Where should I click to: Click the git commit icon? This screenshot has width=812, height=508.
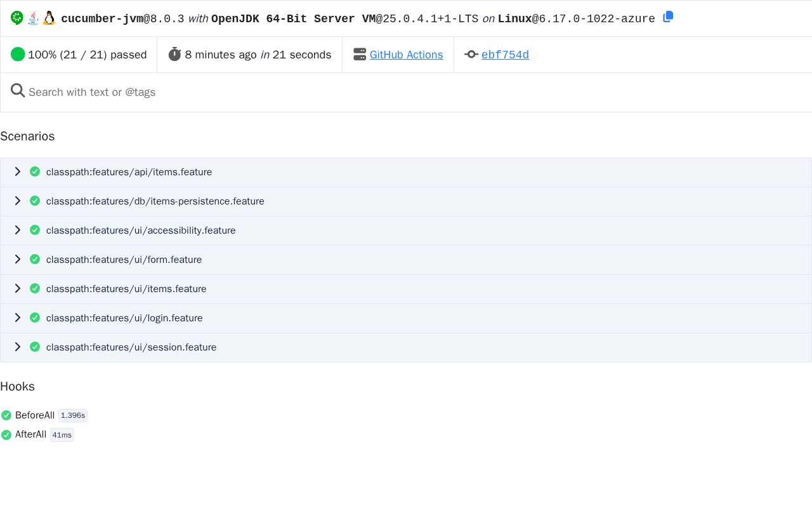pos(471,55)
